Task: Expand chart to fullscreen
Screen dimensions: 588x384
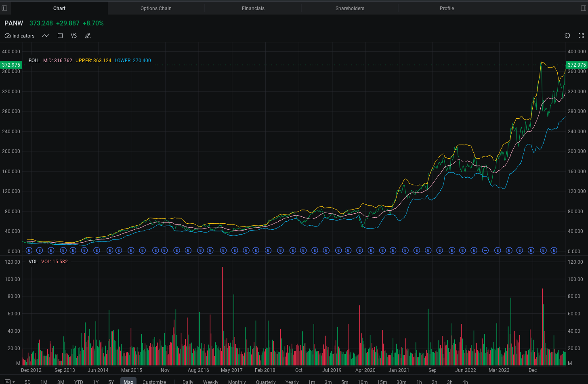Action: click(581, 36)
